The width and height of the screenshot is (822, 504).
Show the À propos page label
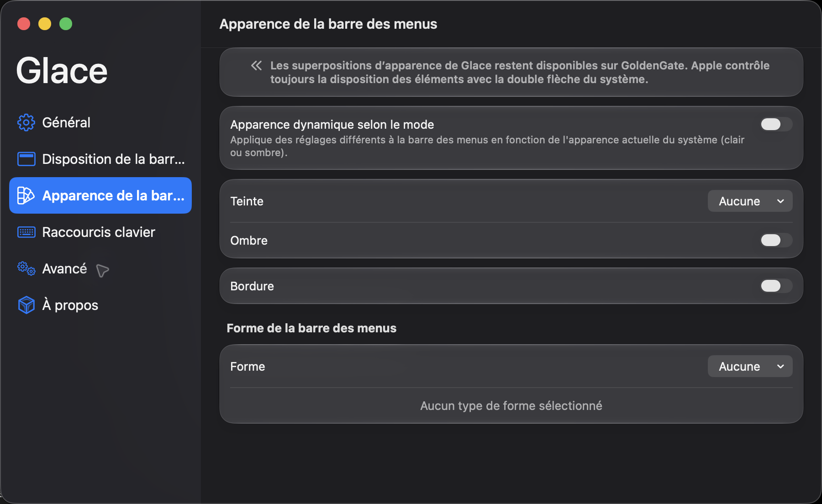(x=70, y=305)
